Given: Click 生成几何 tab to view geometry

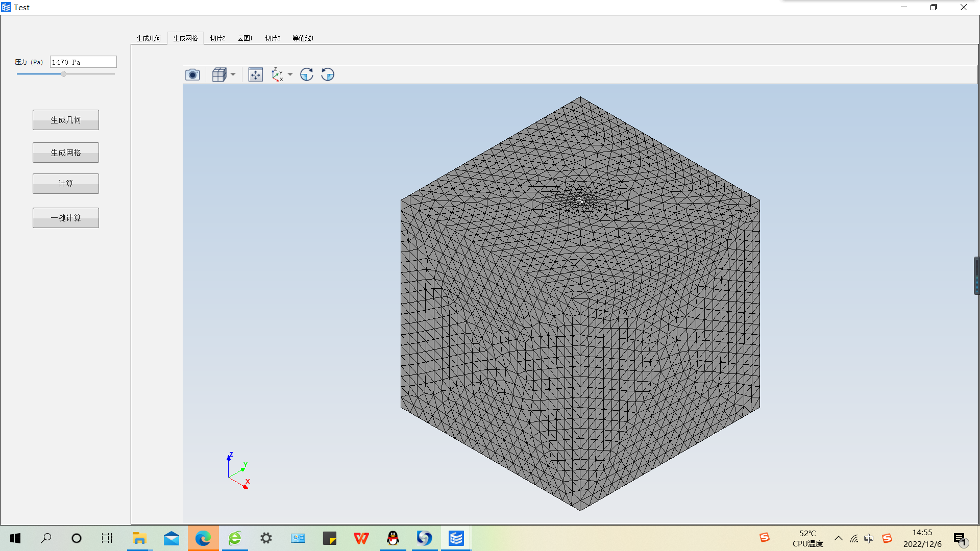Looking at the screenshot, I should pos(149,38).
